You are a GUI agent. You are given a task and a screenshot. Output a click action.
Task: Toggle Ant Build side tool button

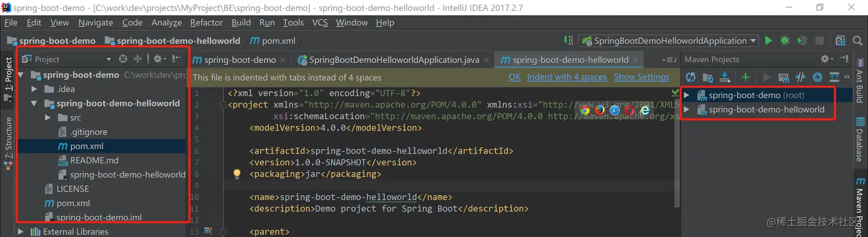click(x=859, y=81)
